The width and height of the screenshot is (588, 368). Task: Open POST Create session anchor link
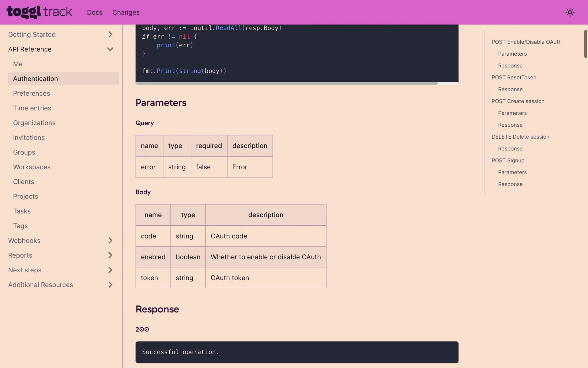(x=518, y=101)
